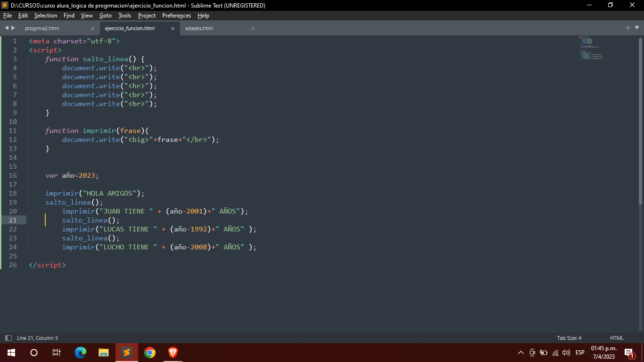Open the Project menu
Image resolution: width=644 pixels, height=362 pixels.
pyautogui.click(x=147, y=16)
